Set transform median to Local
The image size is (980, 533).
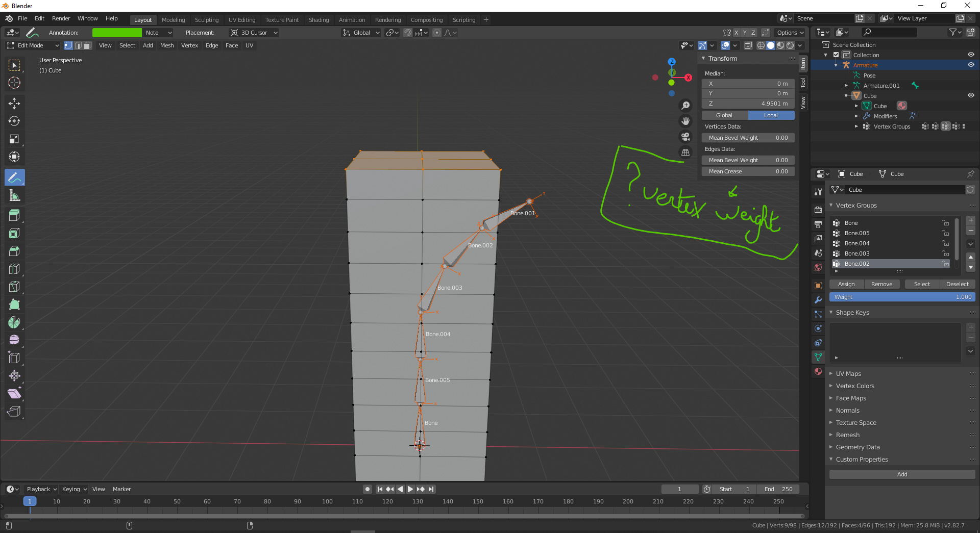771,115
